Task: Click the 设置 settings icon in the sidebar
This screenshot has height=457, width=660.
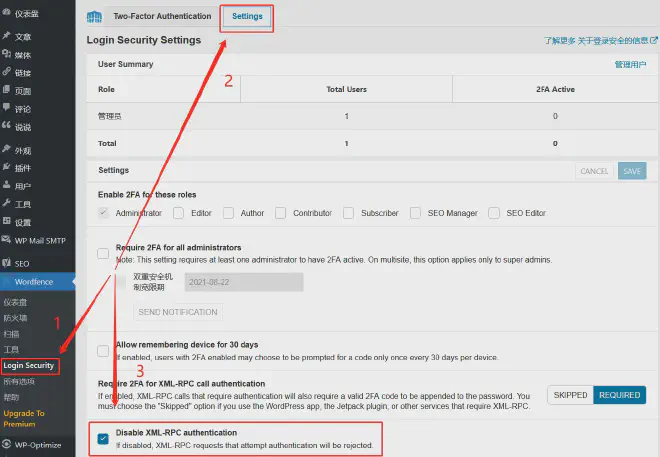Action: (7, 222)
